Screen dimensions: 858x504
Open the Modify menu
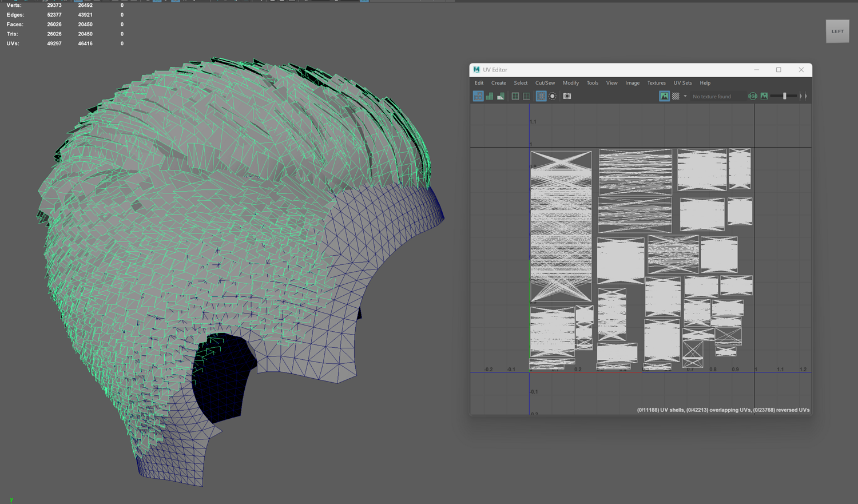tap(571, 83)
